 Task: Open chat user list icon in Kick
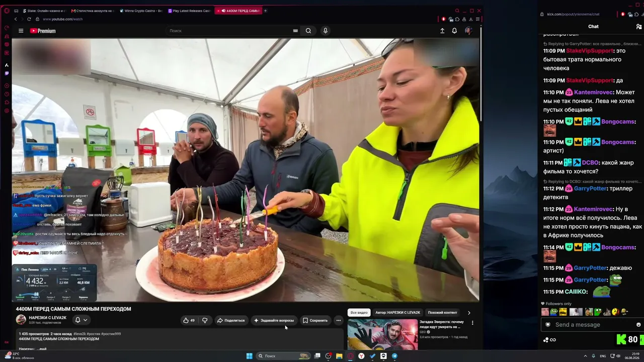(x=639, y=27)
